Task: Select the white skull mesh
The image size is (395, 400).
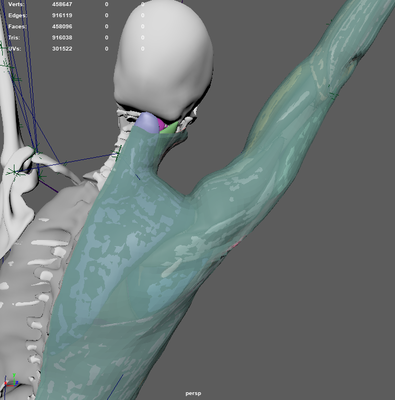Action: [163, 60]
